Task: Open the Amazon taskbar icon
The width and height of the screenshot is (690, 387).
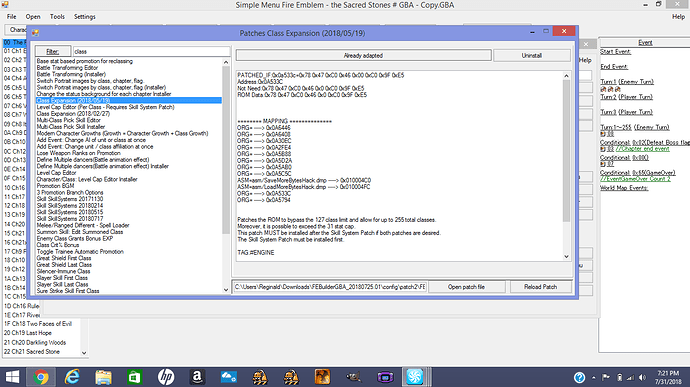Action: coord(197,377)
